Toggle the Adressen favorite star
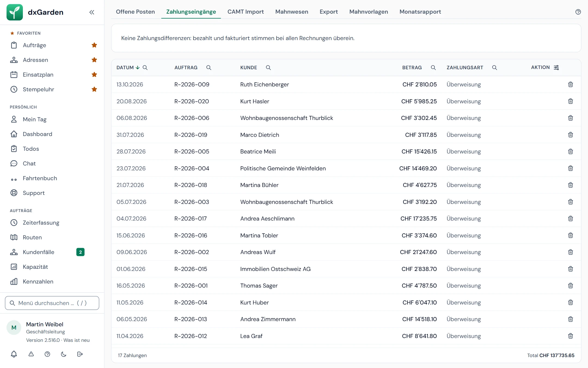This screenshot has height=368, width=588. coord(94,60)
